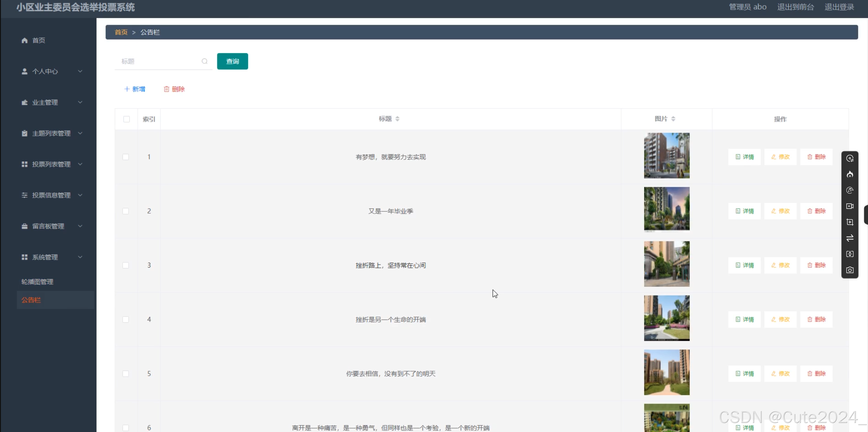Viewport: 868px width, 432px height.
Task: Collapse the 系统管理 menu chevron
Action: tap(80, 257)
